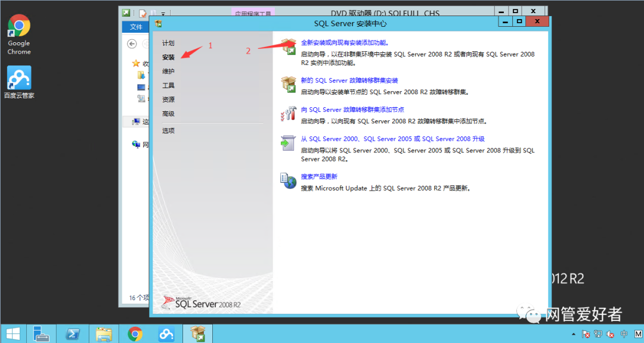Click Explorer window back arrow button
644x343 pixels.
pyautogui.click(x=132, y=43)
